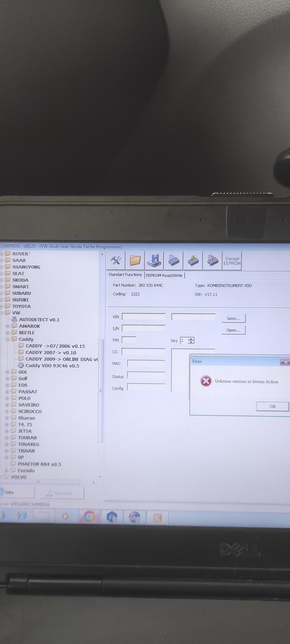Expand the PASSAT folder node
This screenshot has width=290, height=644.
(x=7, y=392)
